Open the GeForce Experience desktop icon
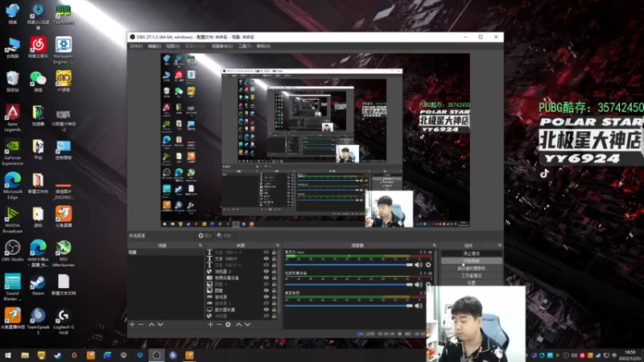644x362 pixels. 12,152
